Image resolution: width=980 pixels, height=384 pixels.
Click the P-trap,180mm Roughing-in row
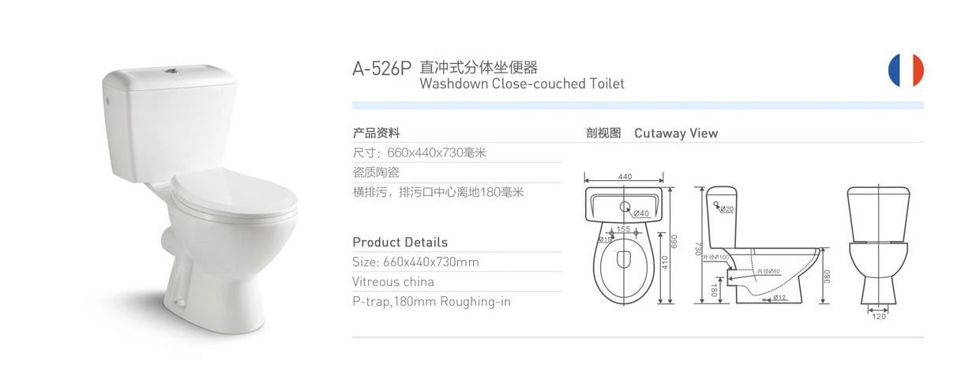pos(431,302)
